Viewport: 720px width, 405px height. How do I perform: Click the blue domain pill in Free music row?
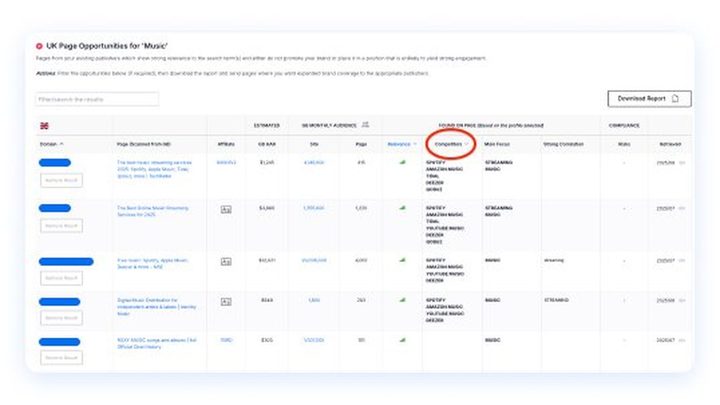[x=66, y=262]
